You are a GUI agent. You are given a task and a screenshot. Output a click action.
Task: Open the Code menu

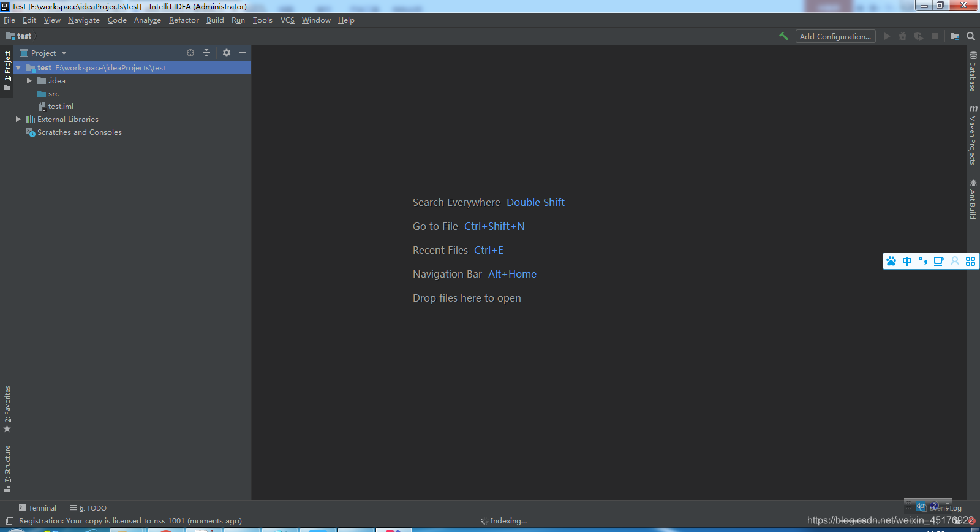coord(117,20)
